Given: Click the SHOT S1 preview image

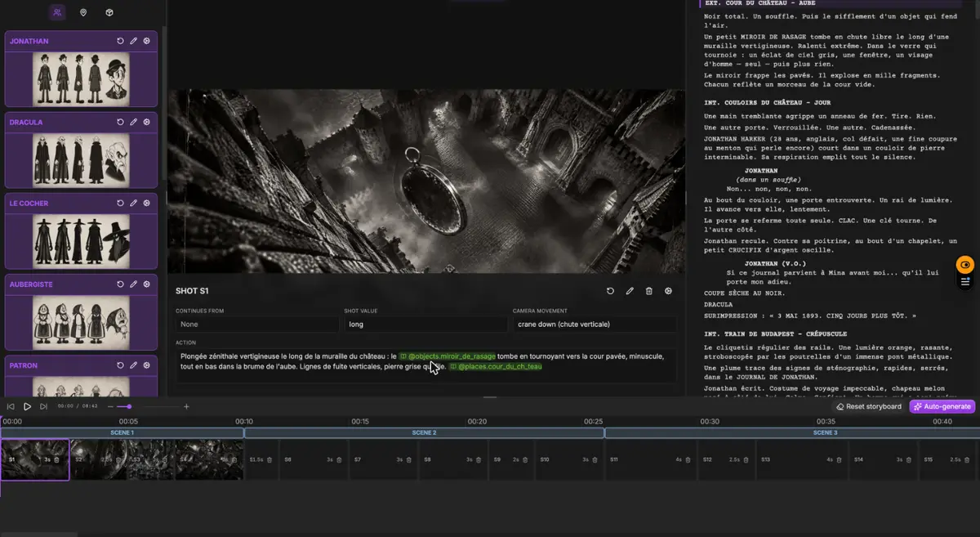Looking at the screenshot, I should [x=426, y=181].
